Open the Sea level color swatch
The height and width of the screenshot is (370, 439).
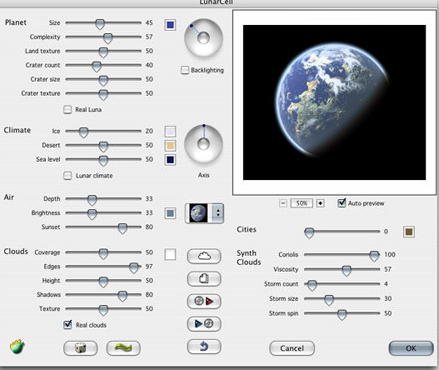coord(170,160)
